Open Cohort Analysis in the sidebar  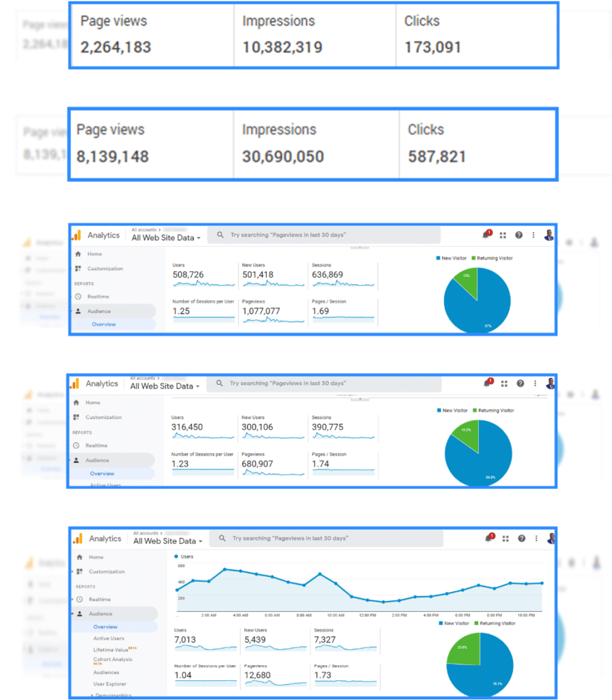tap(113, 660)
